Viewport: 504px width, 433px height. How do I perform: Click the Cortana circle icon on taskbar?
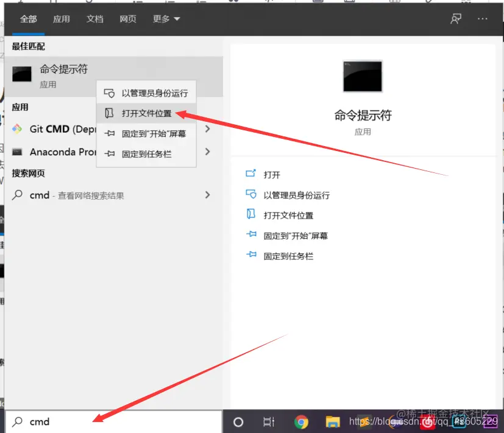238,421
